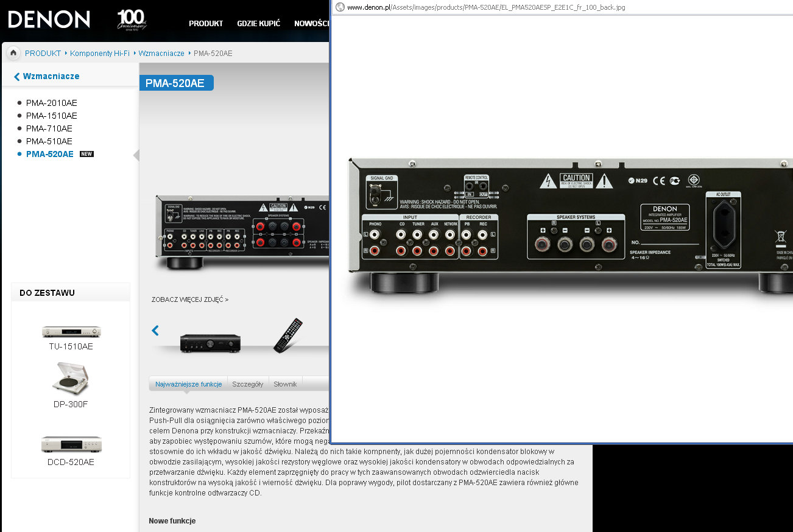Open the PRODUKT menu in the top navigation
Image resolution: width=793 pixels, height=532 pixels.
[206, 24]
